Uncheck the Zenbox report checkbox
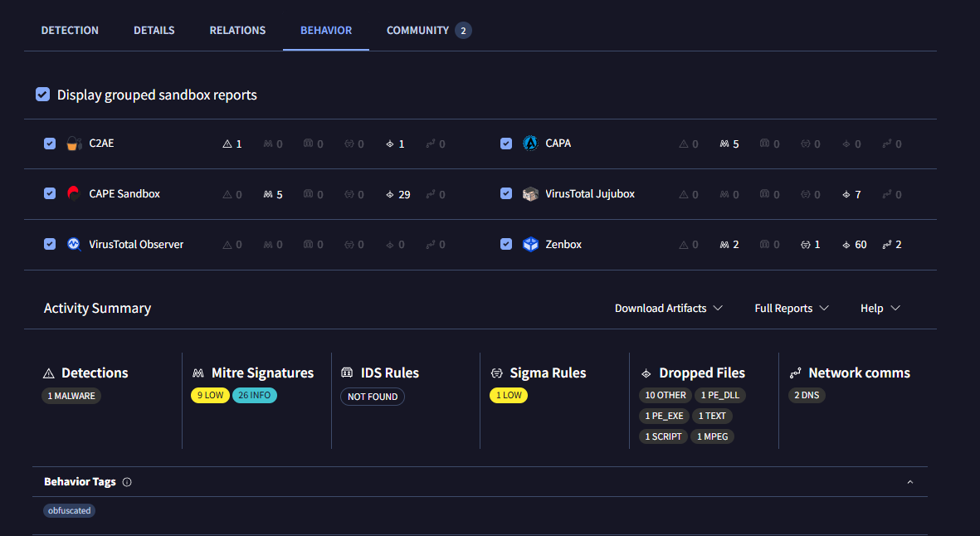 point(506,244)
